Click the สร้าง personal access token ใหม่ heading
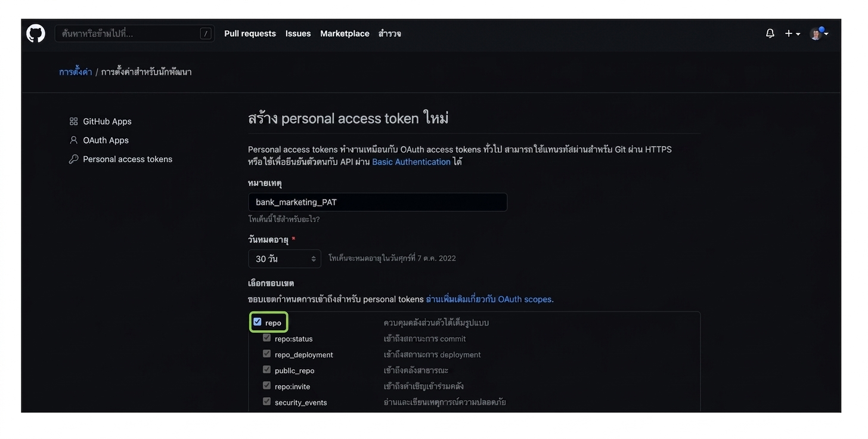Image resolution: width=868 pixels, height=439 pixels. pyautogui.click(x=348, y=118)
